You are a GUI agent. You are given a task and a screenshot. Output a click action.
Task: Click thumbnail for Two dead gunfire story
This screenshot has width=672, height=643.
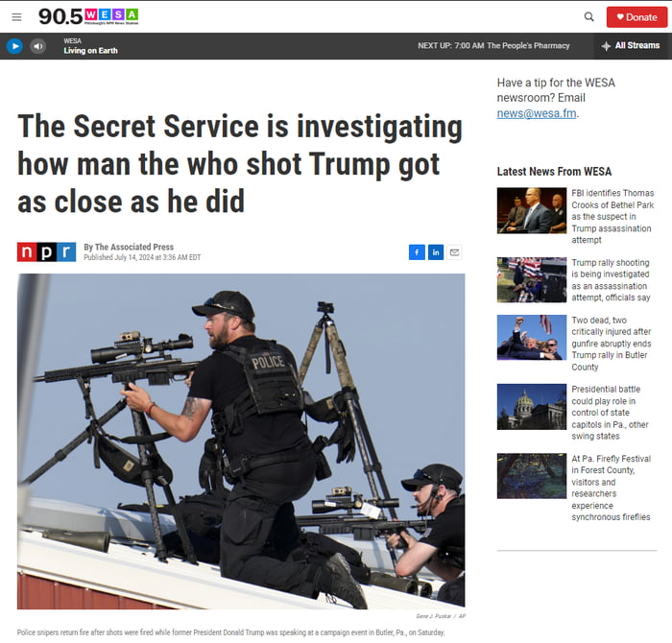(x=532, y=338)
